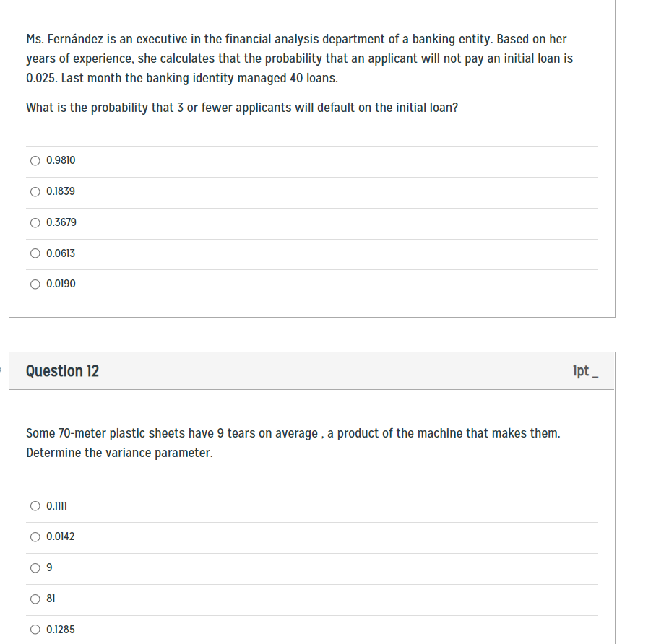This screenshot has width=656, height=644.
Task: Select the 0.9810 answer option
Action: [x=35, y=160]
